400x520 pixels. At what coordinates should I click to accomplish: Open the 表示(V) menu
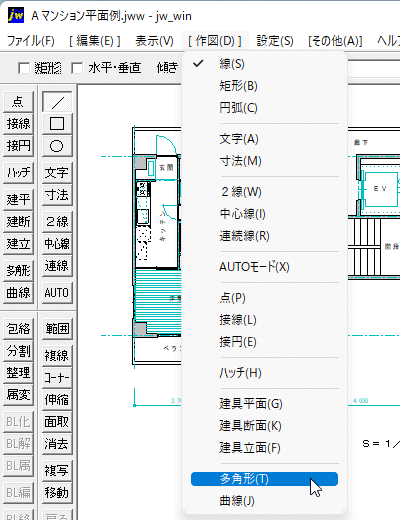[154, 41]
